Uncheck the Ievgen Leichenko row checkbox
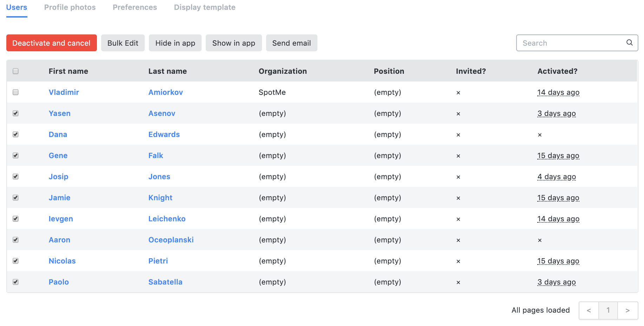Screen dimensions: 644x326 15,219
